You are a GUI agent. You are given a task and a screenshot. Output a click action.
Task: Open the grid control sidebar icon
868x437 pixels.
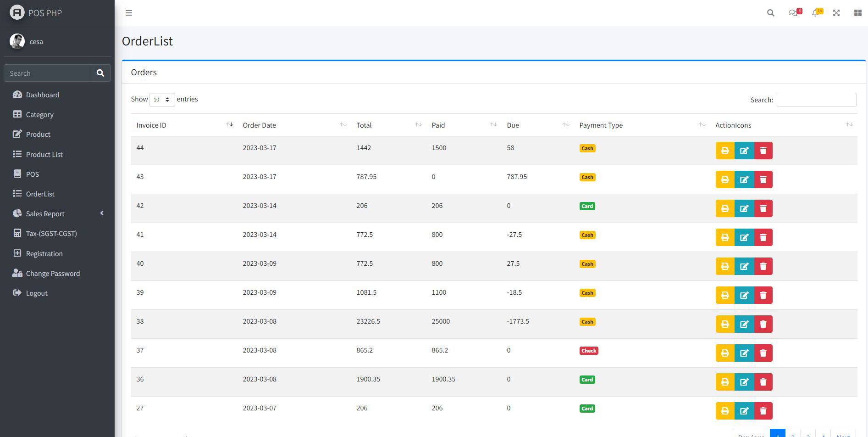pyautogui.click(x=857, y=13)
